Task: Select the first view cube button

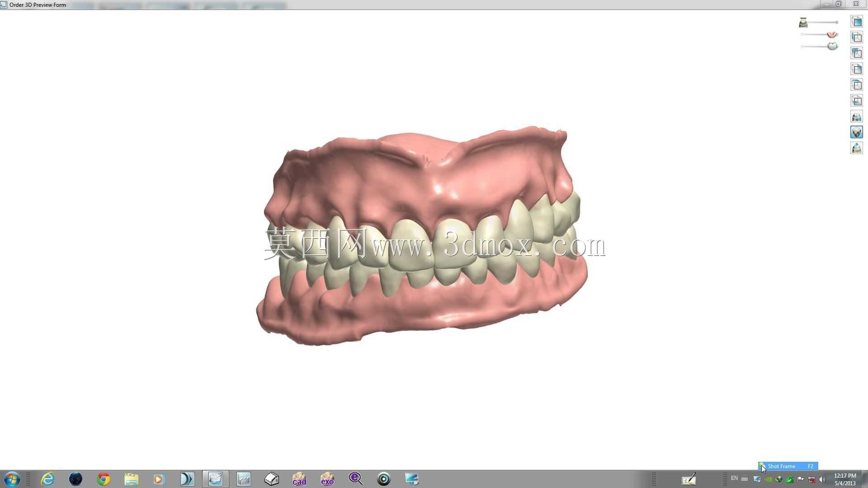Action: (x=856, y=21)
